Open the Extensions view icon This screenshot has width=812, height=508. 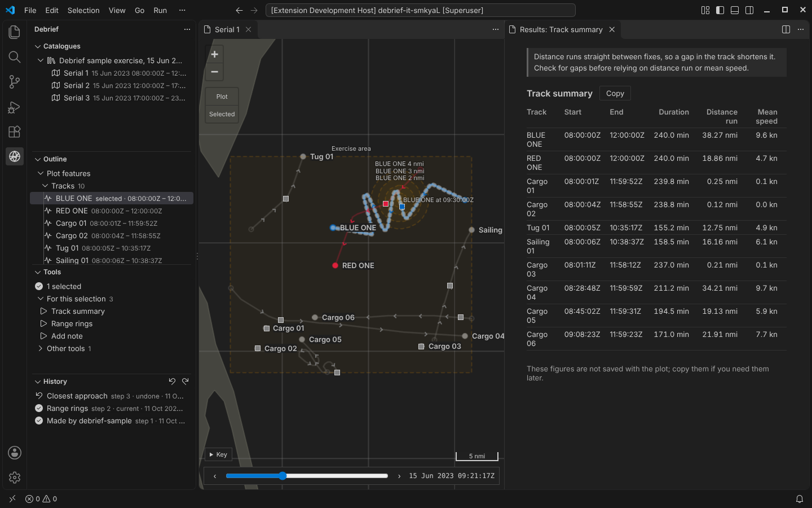[x=15, y=132]
